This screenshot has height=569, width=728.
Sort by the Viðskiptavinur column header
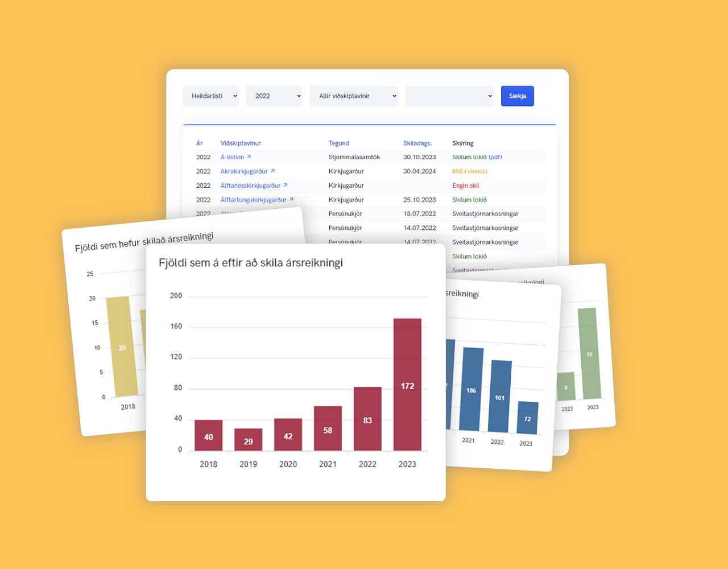[x=241, y=143]
